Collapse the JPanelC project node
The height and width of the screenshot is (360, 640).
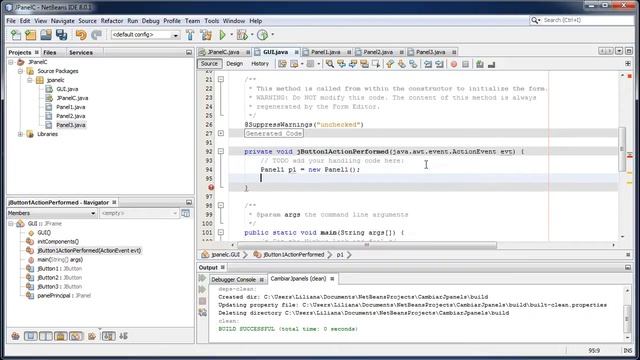(11, 62)
